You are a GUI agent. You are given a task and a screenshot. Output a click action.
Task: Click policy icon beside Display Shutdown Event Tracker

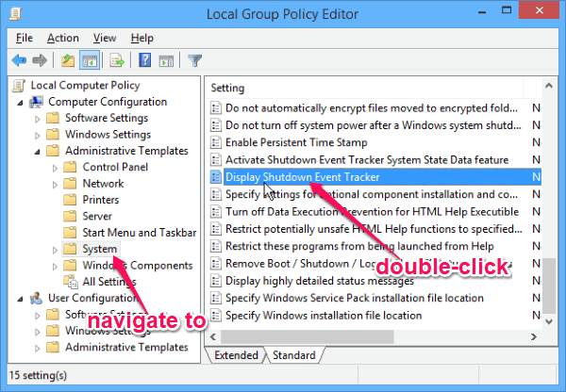point(216,177)
